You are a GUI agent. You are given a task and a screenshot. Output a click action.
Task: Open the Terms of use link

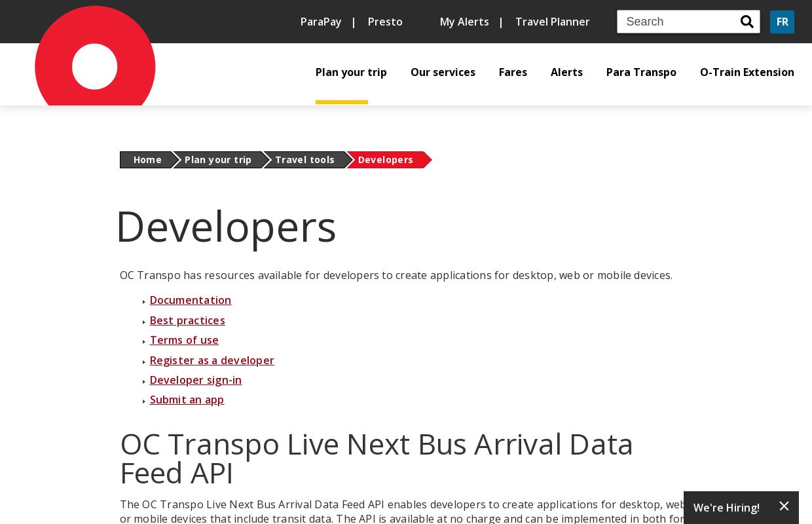pyautogui.click(x=184, y=340)
